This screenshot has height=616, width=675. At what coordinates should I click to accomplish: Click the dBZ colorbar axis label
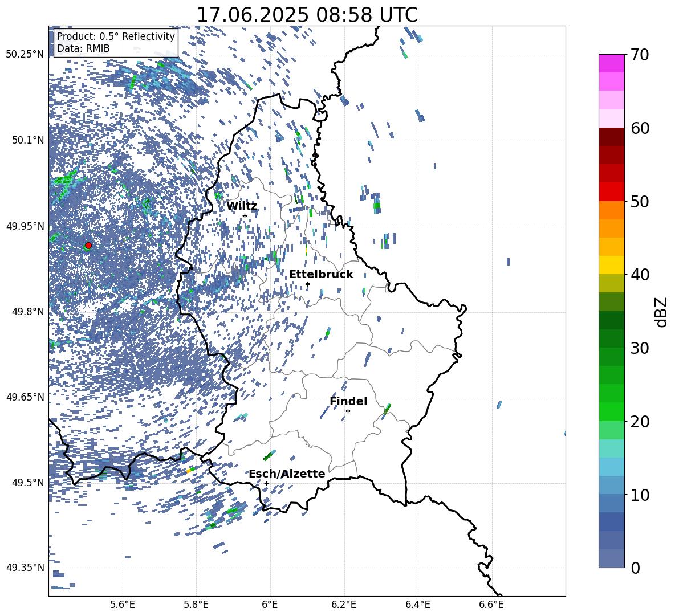[x=662, y=312]
